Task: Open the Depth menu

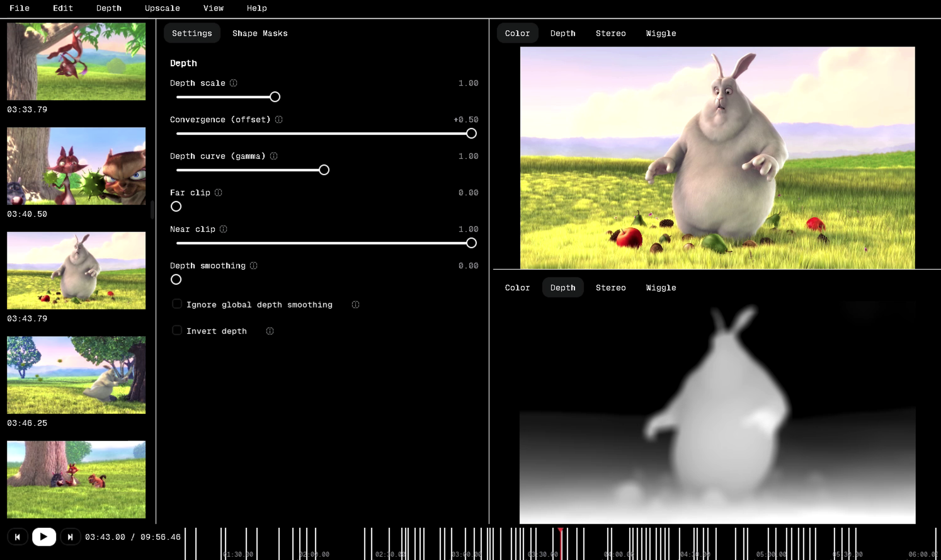Action: (109, 8)
